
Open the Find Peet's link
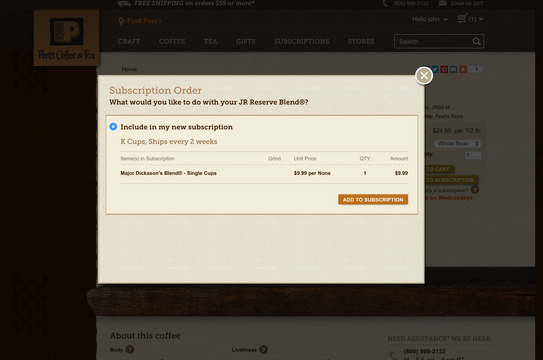pyautogui.click(x=144, y=21)
